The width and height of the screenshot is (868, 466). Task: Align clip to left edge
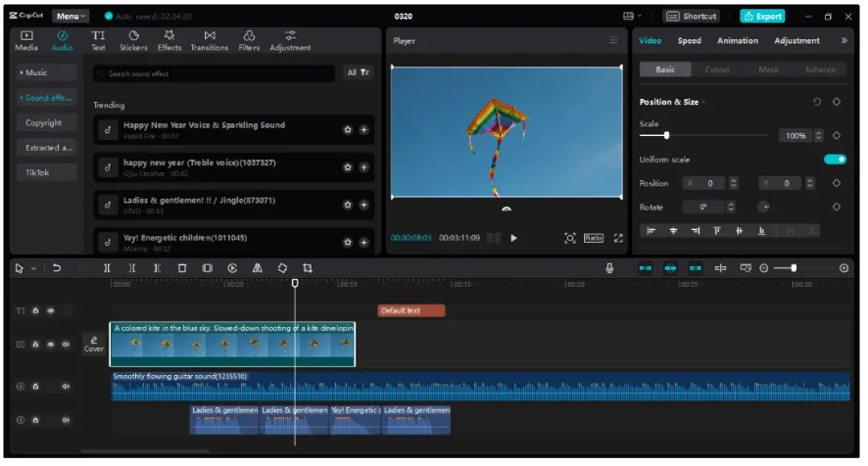click(x=651, y=231)
